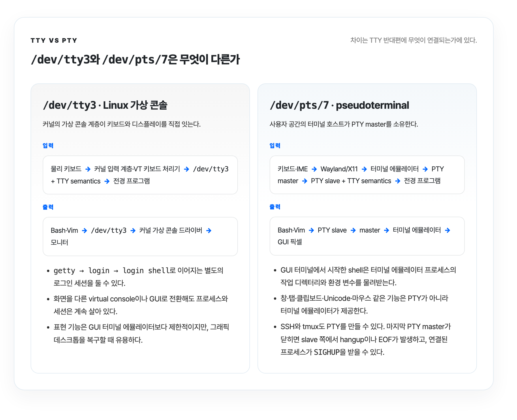The height and width of the screenshot is (420, 517).
Task: Click the bullet starting "화면을 다른 virtual console이나"
Action: (x=141, y=305)
